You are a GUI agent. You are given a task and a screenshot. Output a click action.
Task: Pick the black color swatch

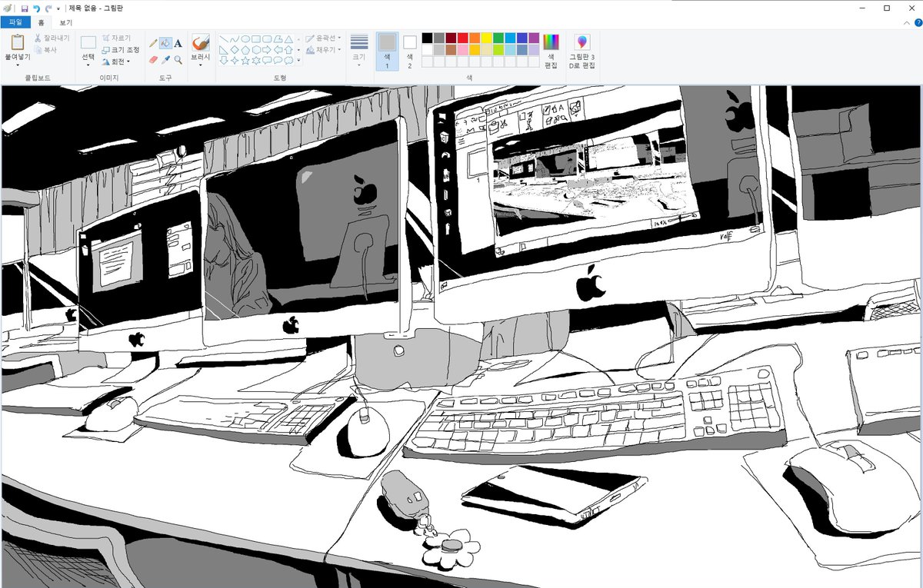(x=427, y=38)
